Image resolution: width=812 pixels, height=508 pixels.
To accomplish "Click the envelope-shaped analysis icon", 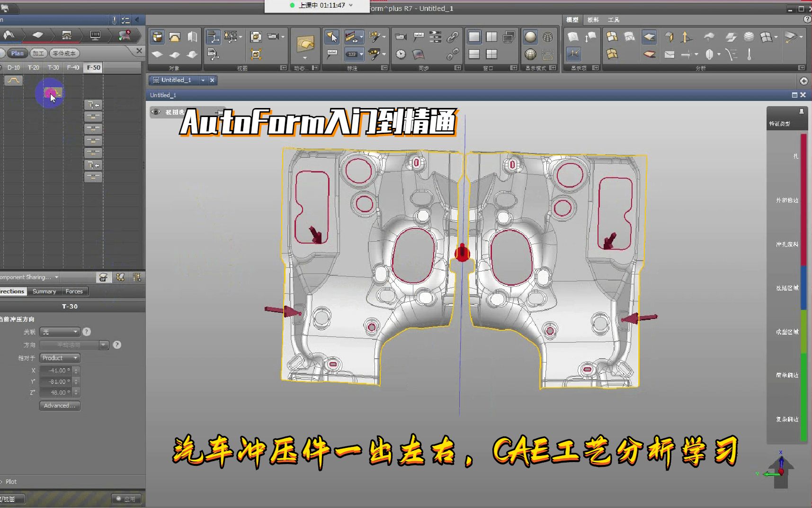I will click(x=669, y=54).
